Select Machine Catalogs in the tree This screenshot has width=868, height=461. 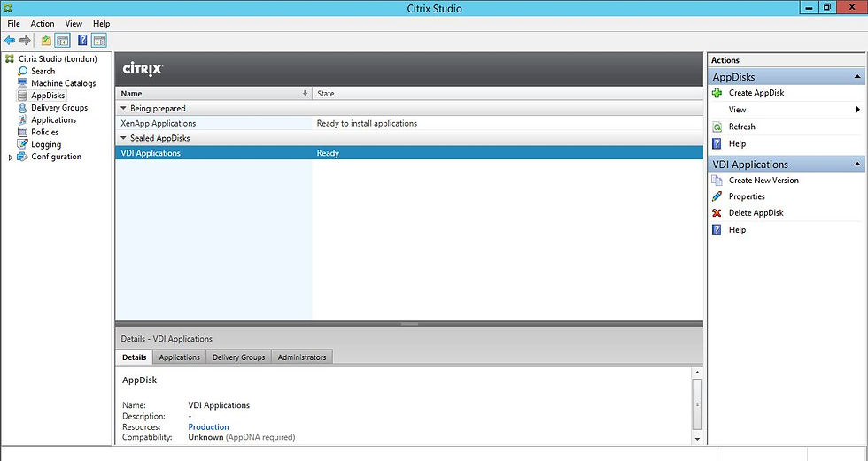tap(63, 83)
